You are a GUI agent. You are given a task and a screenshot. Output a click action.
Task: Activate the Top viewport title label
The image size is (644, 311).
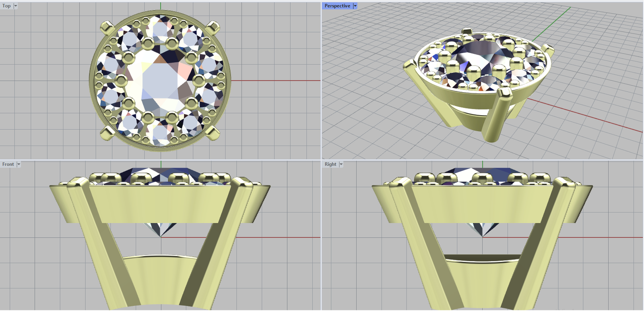(x=6, y=6)
